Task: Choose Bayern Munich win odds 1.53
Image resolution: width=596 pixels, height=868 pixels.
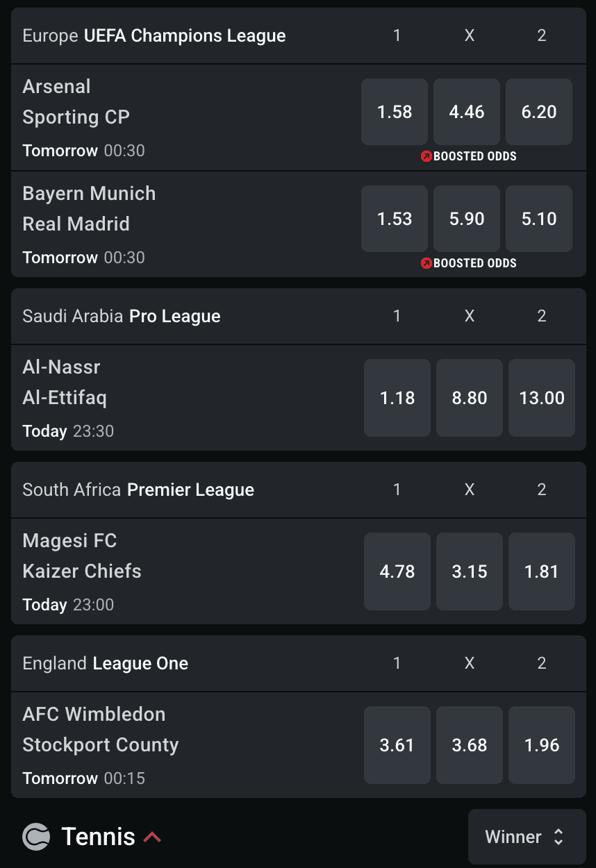Action: pyautogui.click(x=395, y=219)
